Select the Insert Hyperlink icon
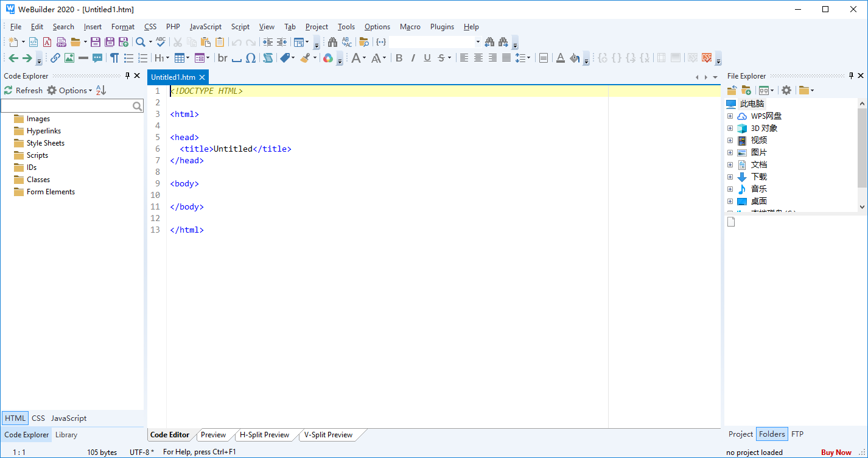The image size is (868, 458). 54,58
